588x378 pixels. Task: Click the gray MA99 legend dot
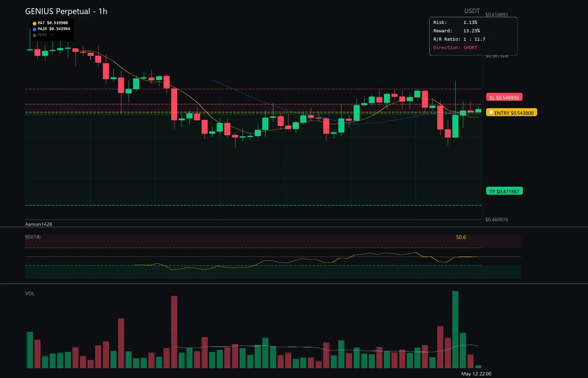tap(34, 35)
